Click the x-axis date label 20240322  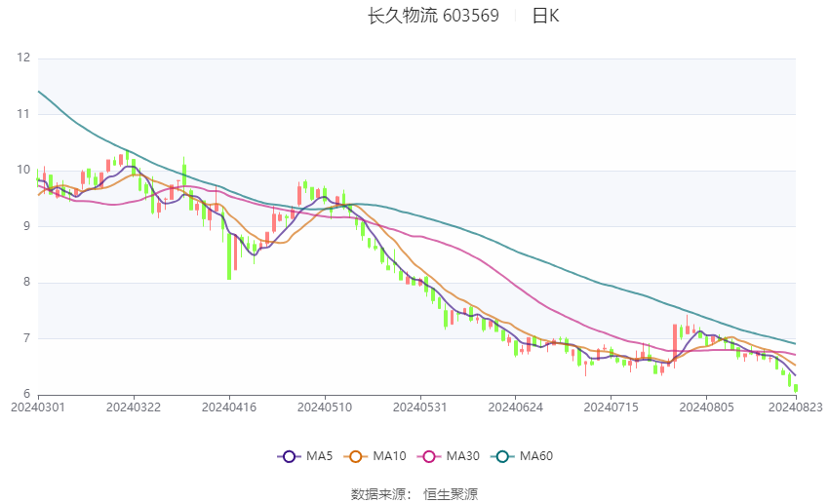(x=134, y=407)
